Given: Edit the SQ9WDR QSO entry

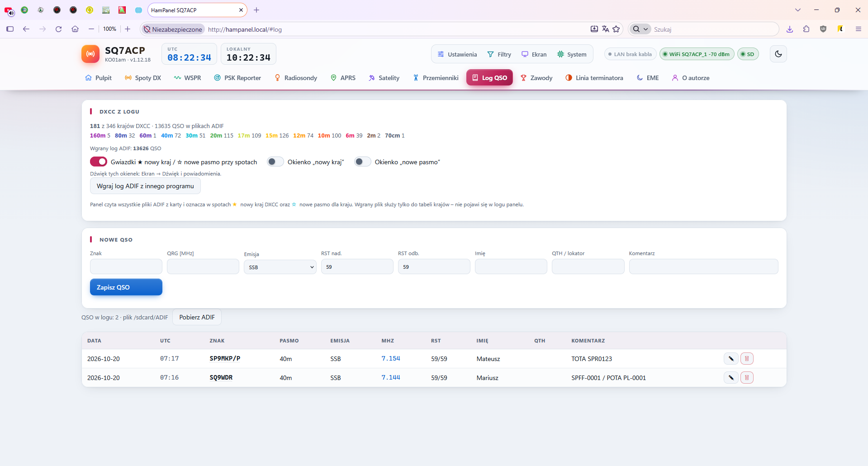Looking at the screenshot, I should pos(731,378).
